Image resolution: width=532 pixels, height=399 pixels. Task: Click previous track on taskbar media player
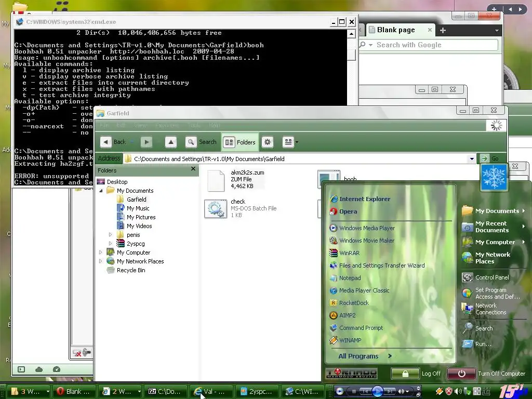pyautogui.click(x=365, y=392)
